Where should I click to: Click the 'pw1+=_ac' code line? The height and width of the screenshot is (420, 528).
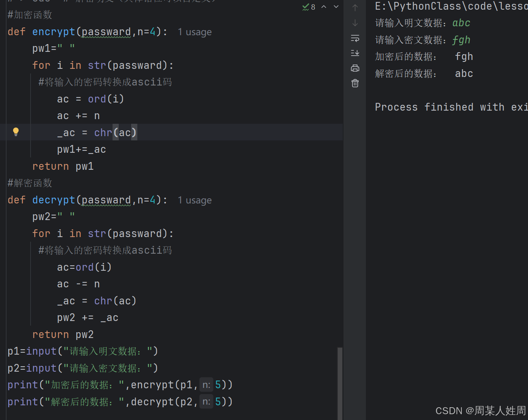point(82,150)
